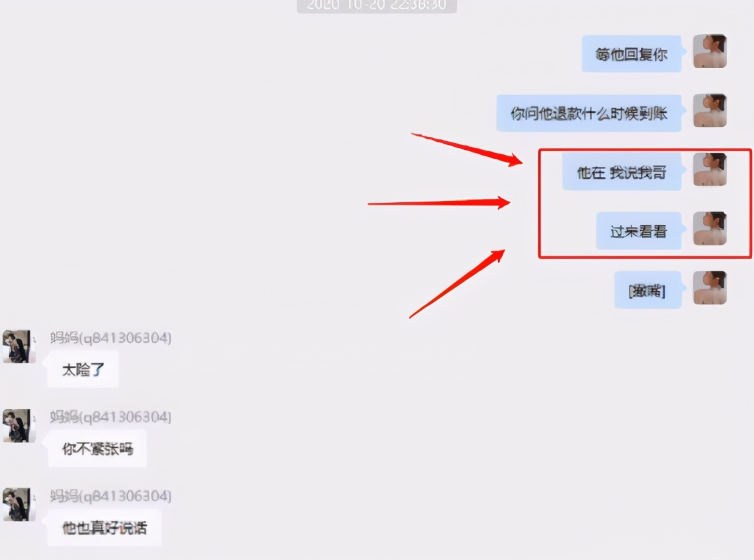Click sender name 妈妈(q841306304) above "太险了"
The height and width of the screenshot is (560, 754).
111,338
